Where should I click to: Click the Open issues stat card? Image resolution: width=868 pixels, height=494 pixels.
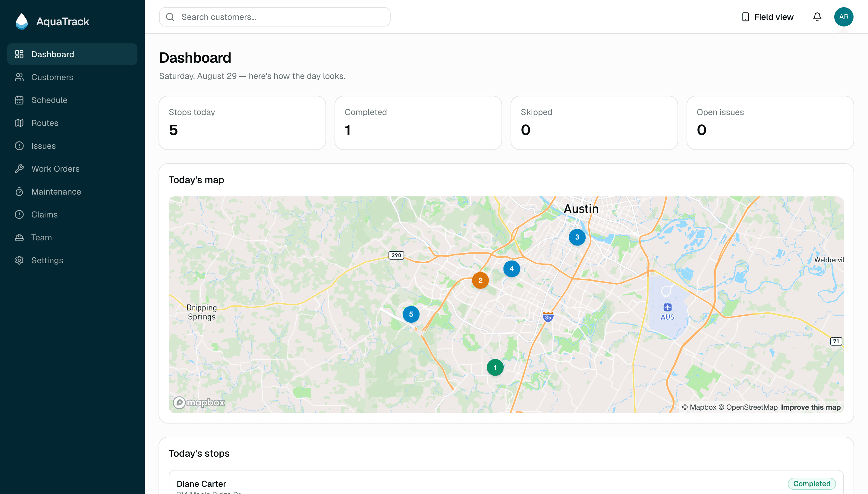(x=770, y=123)
